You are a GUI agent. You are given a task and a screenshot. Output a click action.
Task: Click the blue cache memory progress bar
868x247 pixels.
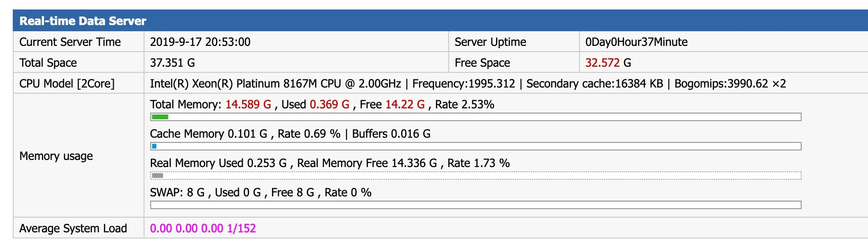(154, 146)
